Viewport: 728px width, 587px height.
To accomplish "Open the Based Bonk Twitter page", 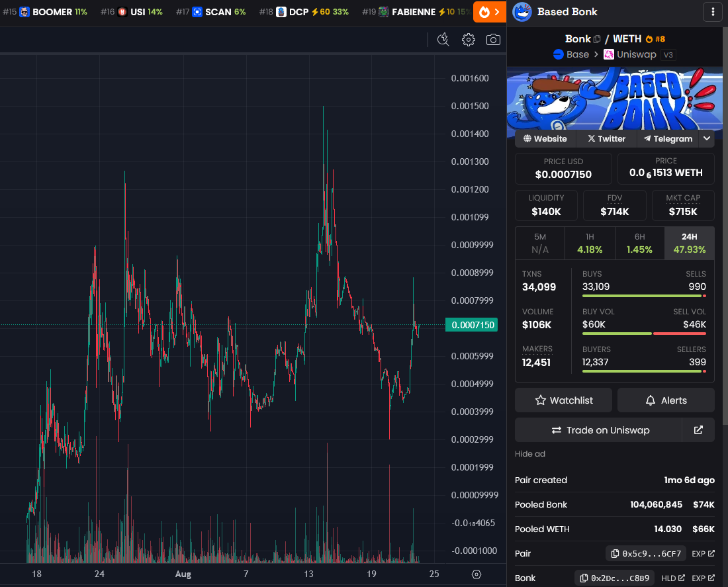I will coord(606,139).
